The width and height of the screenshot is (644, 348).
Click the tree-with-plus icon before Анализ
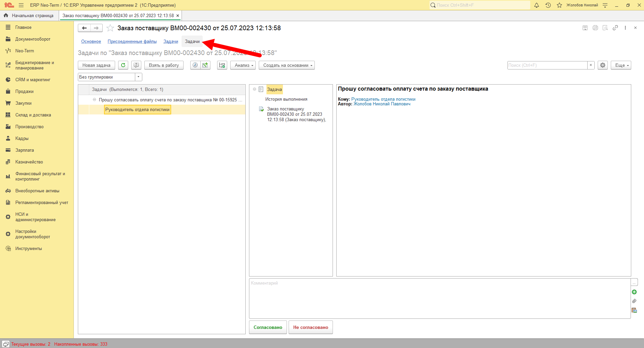[x=222, y=65]
